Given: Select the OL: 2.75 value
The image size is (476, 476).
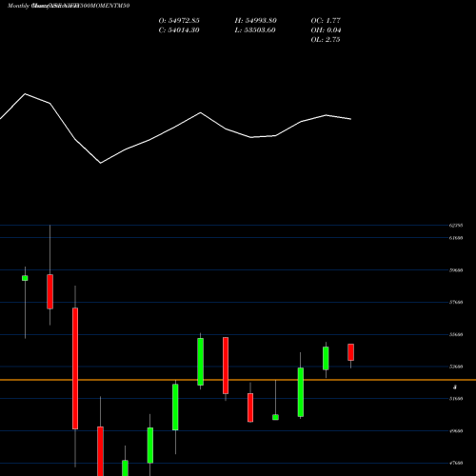Looking at the screenshot, I should click(326, 40).
